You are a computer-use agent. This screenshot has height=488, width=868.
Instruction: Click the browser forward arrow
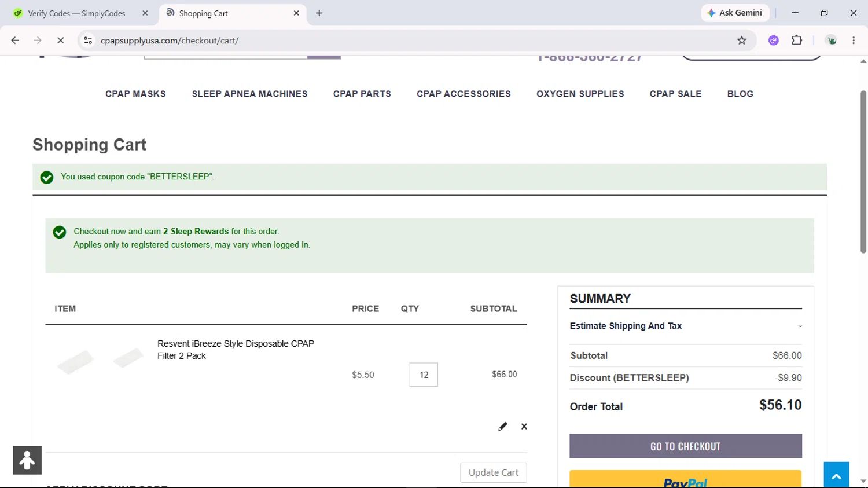[x=38, y=41]
